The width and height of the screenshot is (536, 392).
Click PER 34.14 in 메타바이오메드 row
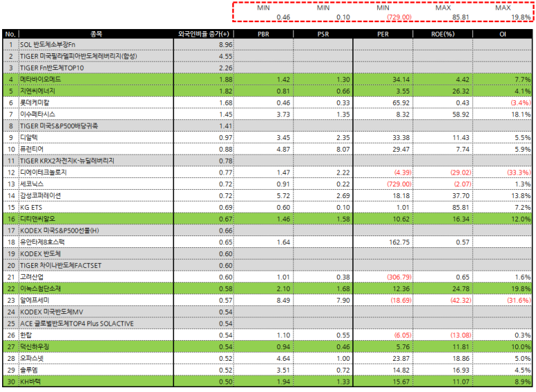pyautogui.click(x=401, y=80)
